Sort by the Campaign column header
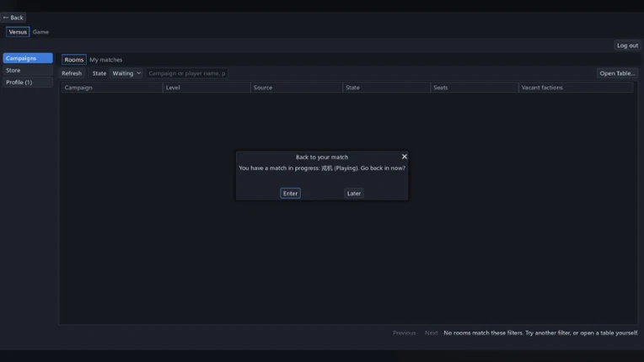Viewport: 644px width, 362px height. tap(112, 88)
